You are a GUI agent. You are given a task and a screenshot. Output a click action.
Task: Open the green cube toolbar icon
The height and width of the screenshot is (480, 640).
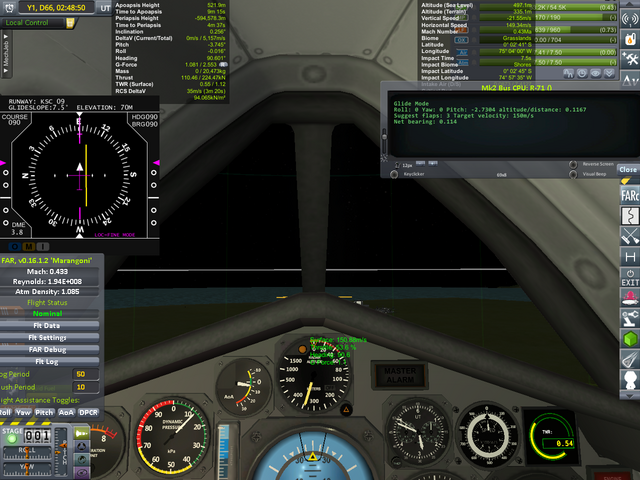coord(629,340)
